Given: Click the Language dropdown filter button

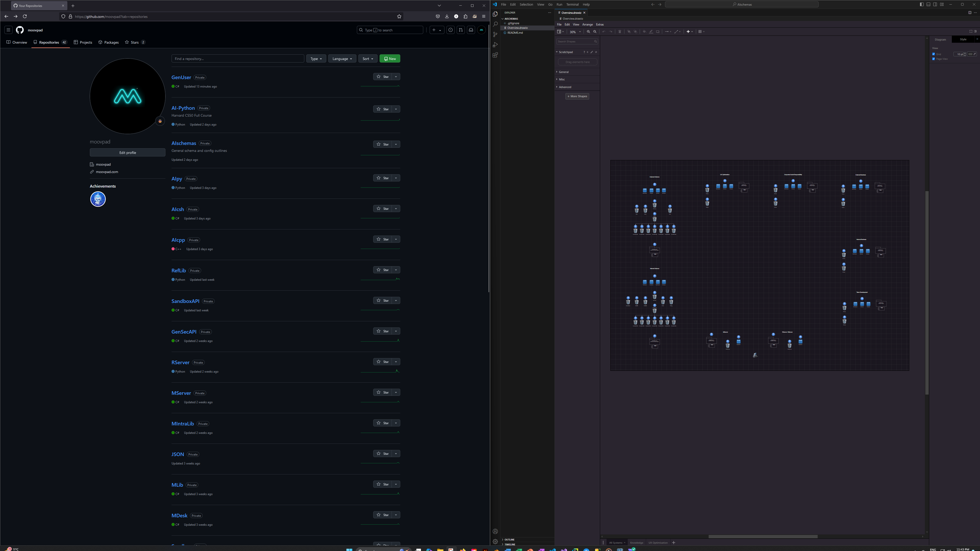Looking at the screenshot, I should [341, 58].
